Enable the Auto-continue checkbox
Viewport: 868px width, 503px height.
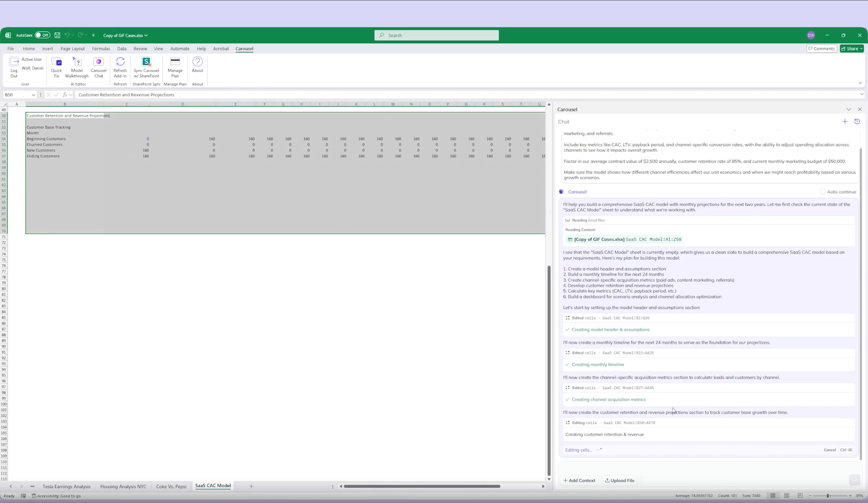822,192
